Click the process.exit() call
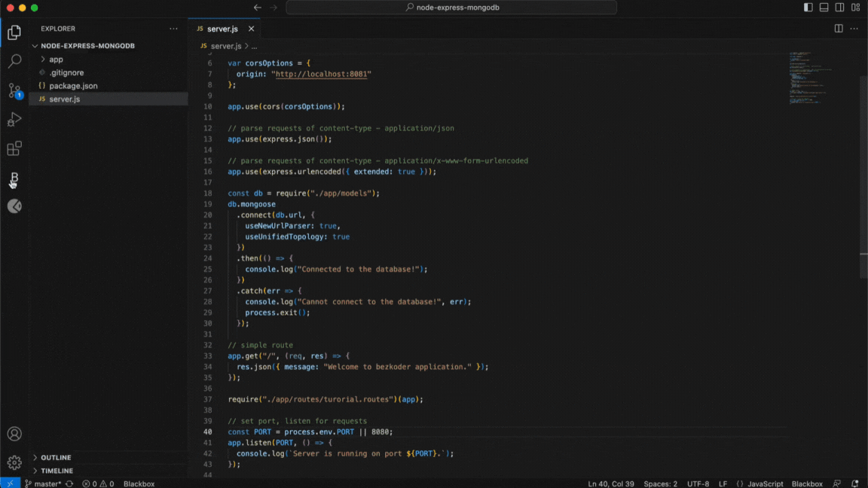The height and width of the screenshot is (488, 868). (x=277, y=313)
